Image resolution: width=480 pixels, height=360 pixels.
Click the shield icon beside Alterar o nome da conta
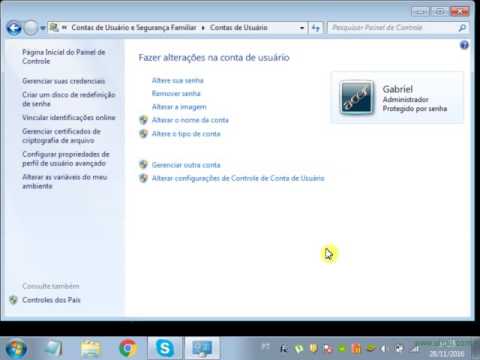[143, 120]
